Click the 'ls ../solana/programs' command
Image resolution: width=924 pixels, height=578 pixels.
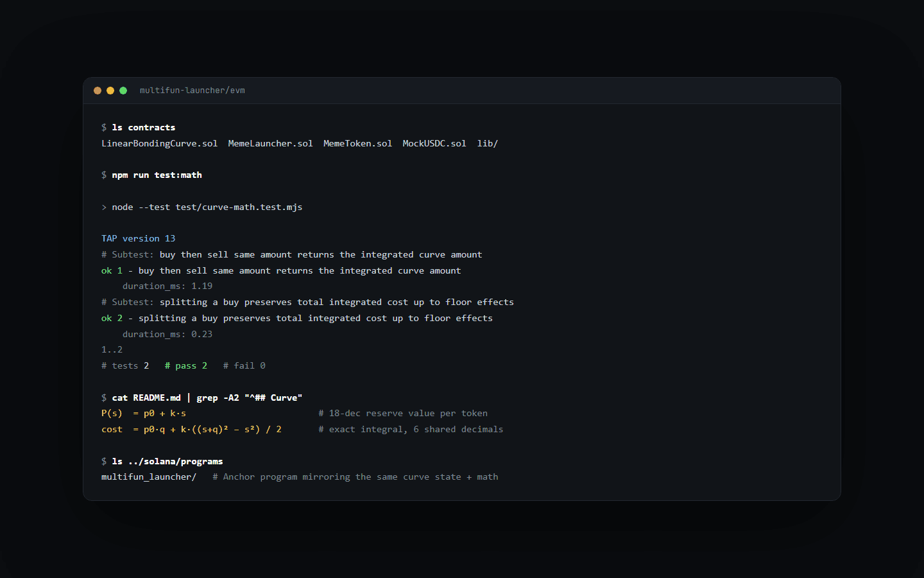point(167,461)
